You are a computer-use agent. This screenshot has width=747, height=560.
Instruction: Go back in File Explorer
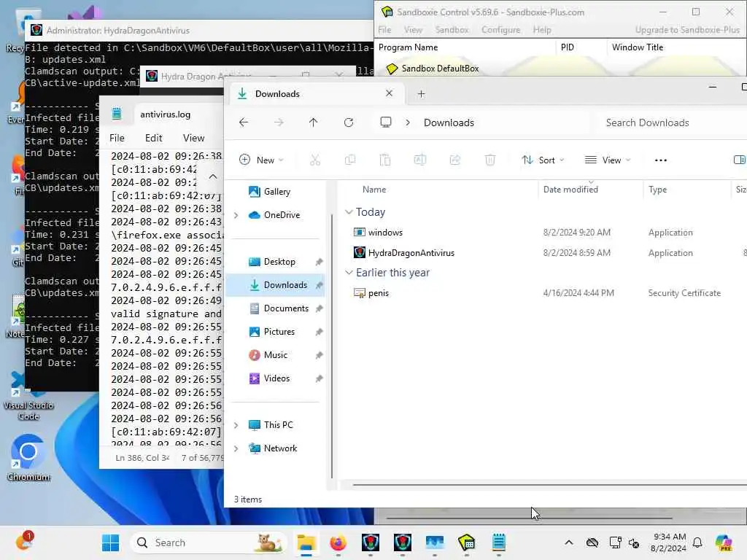coord(244,122)
